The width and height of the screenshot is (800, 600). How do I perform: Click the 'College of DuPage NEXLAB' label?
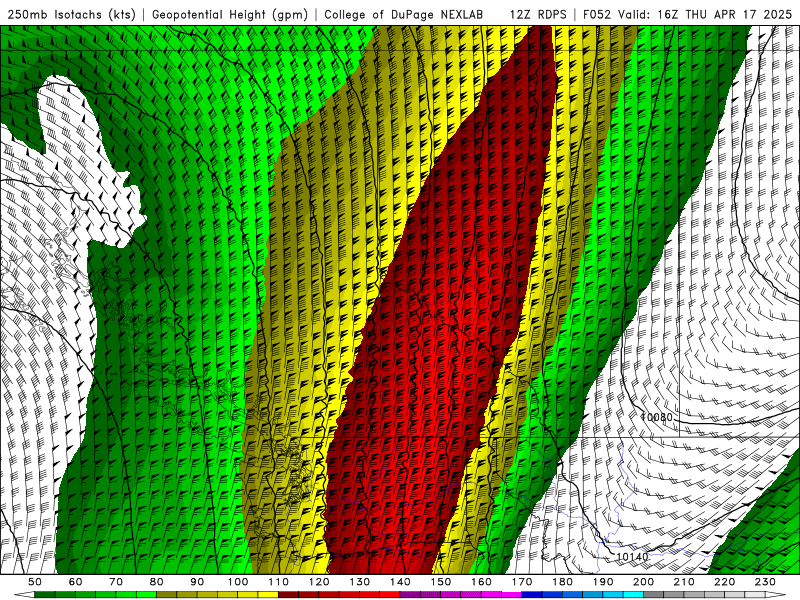pos(404,14)
